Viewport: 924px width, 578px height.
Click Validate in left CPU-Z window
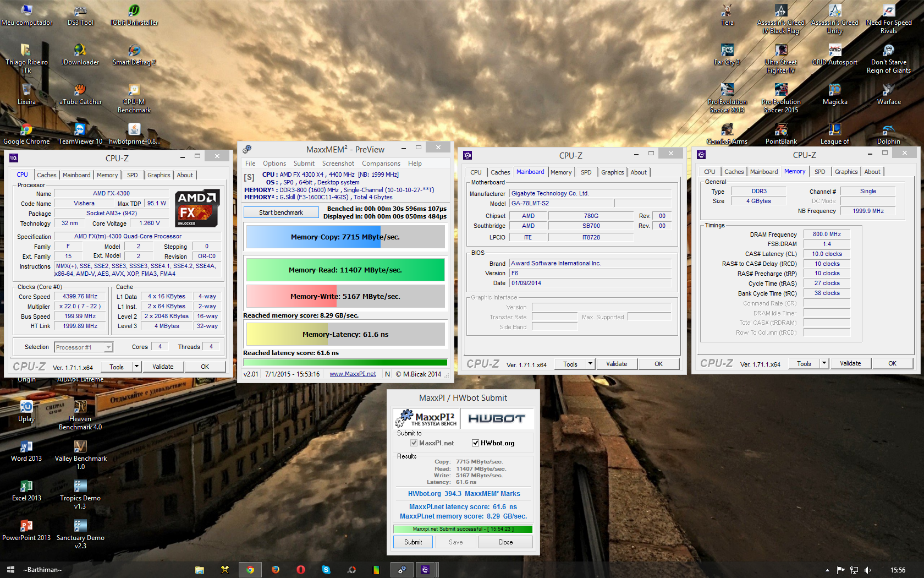163,367
